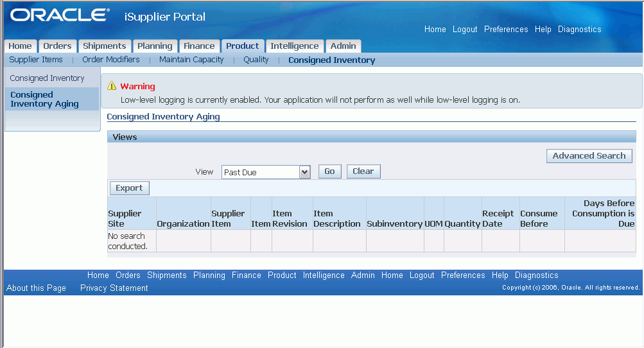Click the Consigned Inventory Aging page heading
Viewport: 644px width, 348px height.
coord(164,117)
